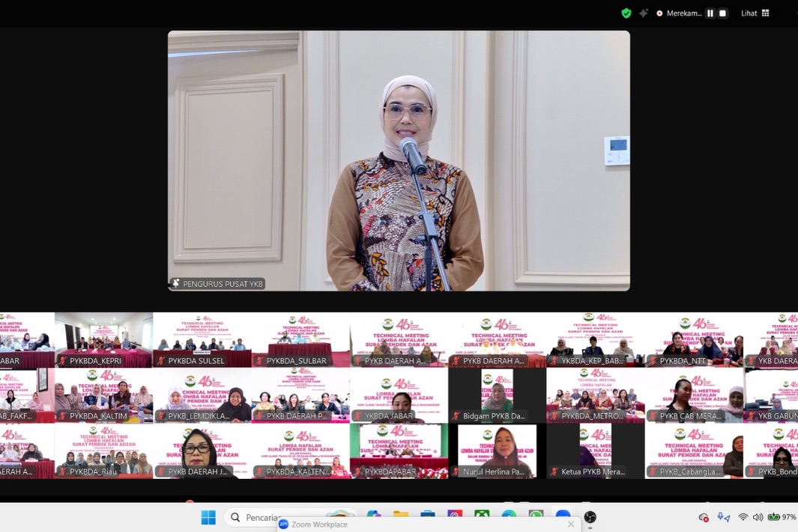The width and height of the screenshot is (798, 532).
Task: Close the Zoom Workplace taskbar preview
Action: point(571,525)
